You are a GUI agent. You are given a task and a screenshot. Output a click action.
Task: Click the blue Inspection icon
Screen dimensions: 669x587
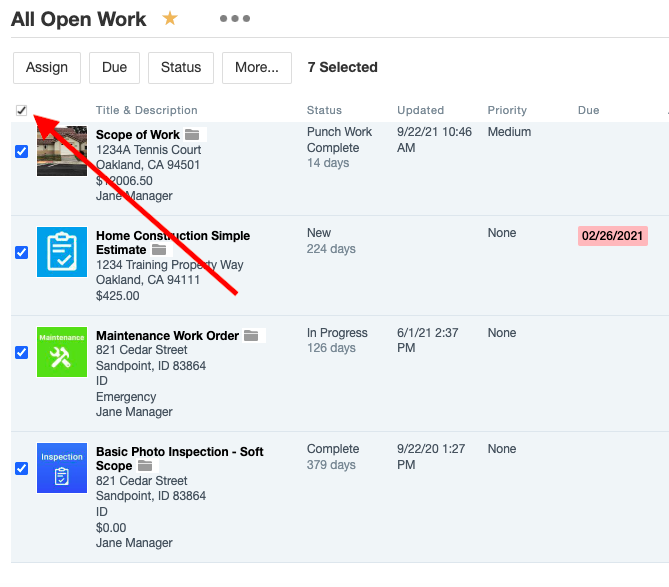pos(62,467)
